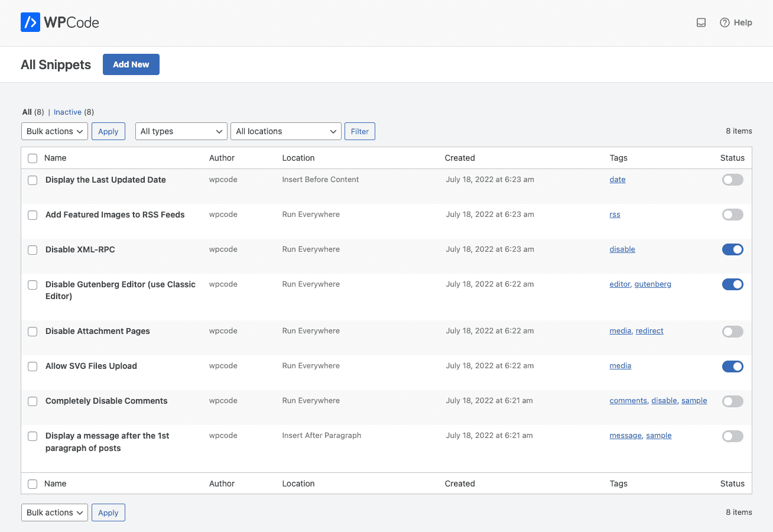Switch to the Inactive snippets view
Screen dimensions: 773x532
[x=67, y=112]
